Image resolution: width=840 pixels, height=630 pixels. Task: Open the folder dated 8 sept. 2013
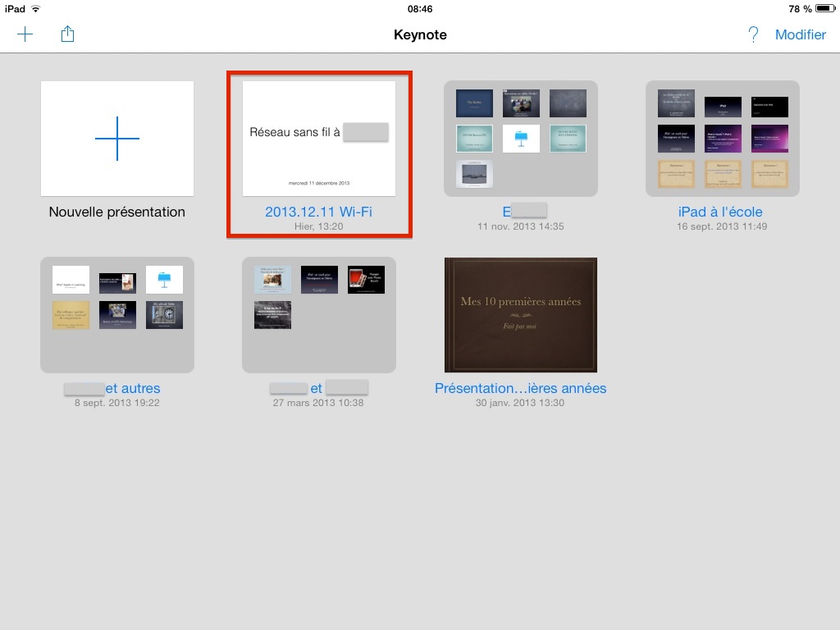(117, 315)
